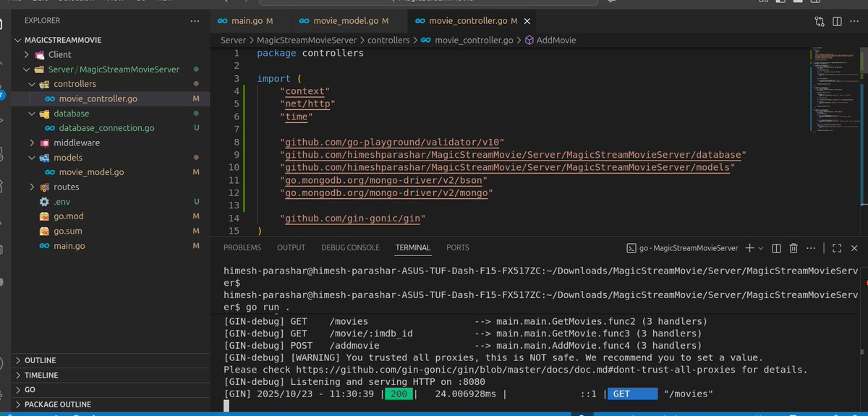Viewport: 868px width, 416px height.
Task: Click the database folder icon
Action: pos(45,114)
